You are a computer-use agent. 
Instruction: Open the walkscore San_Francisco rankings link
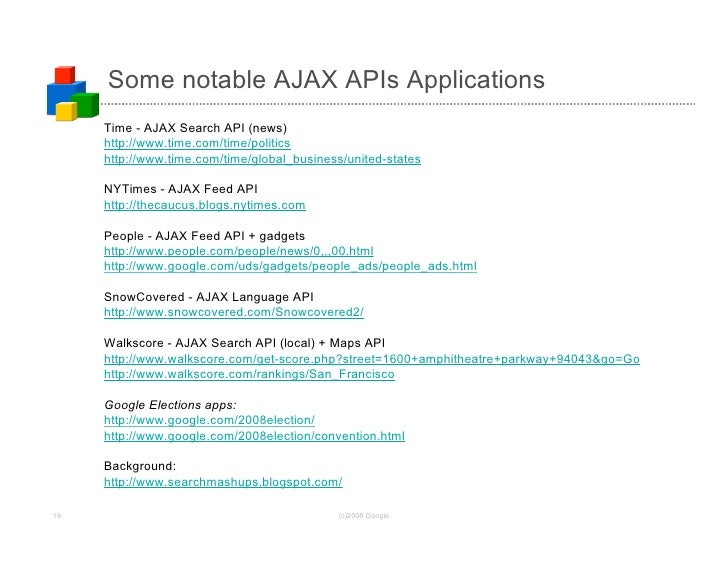[249, 375]
